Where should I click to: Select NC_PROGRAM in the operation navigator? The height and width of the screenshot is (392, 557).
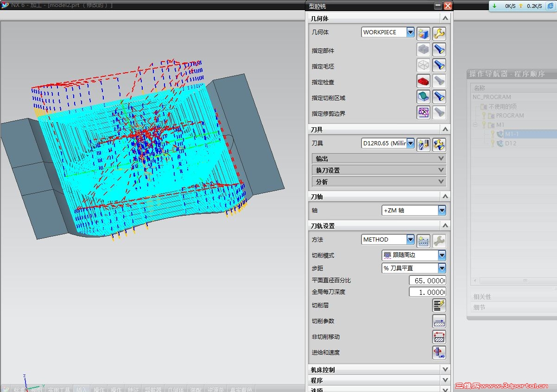point(492,97)
